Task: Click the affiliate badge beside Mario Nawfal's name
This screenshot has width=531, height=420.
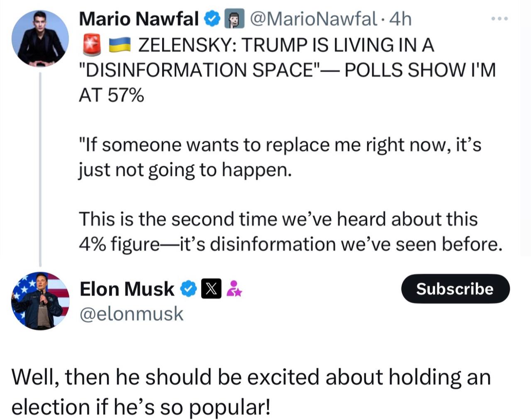Action: pos(233,19)
